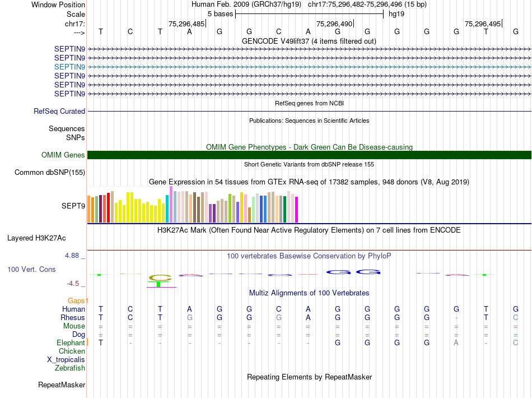Click the magenta bar in GTEx chart
Screen dimensions: 532x398
tap(297, 210)
